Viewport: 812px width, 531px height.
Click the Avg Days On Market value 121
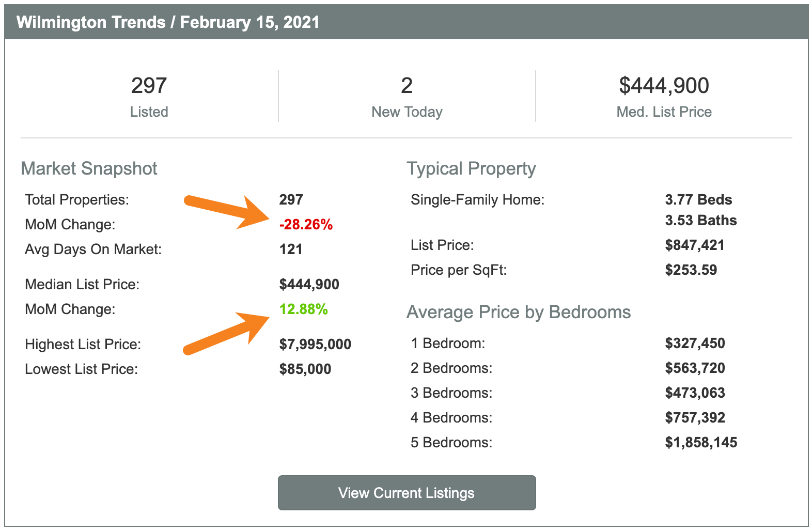pyautogui.click(x=291, y=249)
